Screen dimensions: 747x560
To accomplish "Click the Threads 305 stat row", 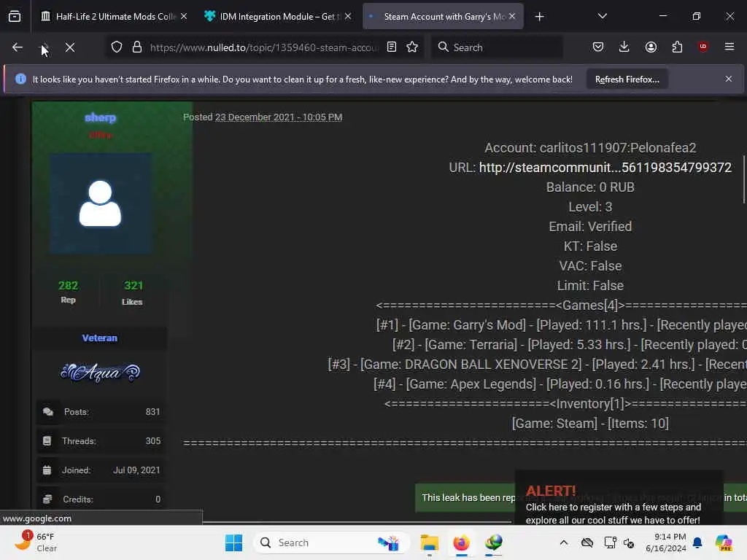I will pyautogui.click(x=101, y=441).
